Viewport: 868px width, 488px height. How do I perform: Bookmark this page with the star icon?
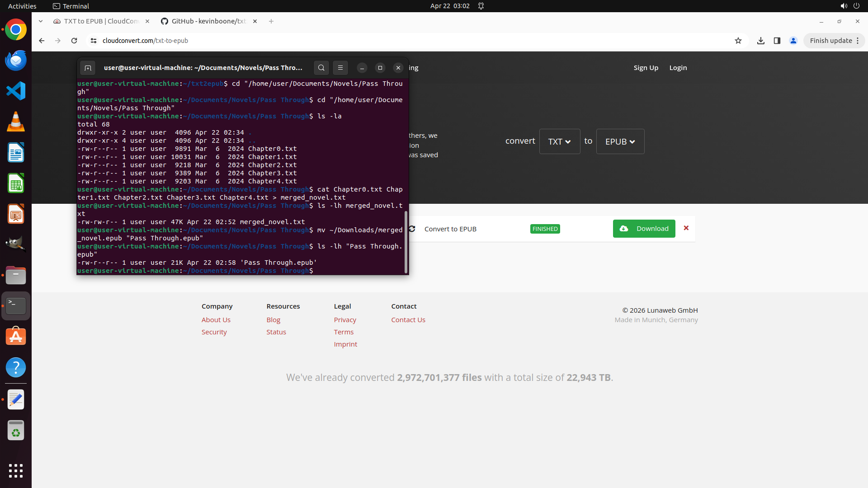[738, 41]
